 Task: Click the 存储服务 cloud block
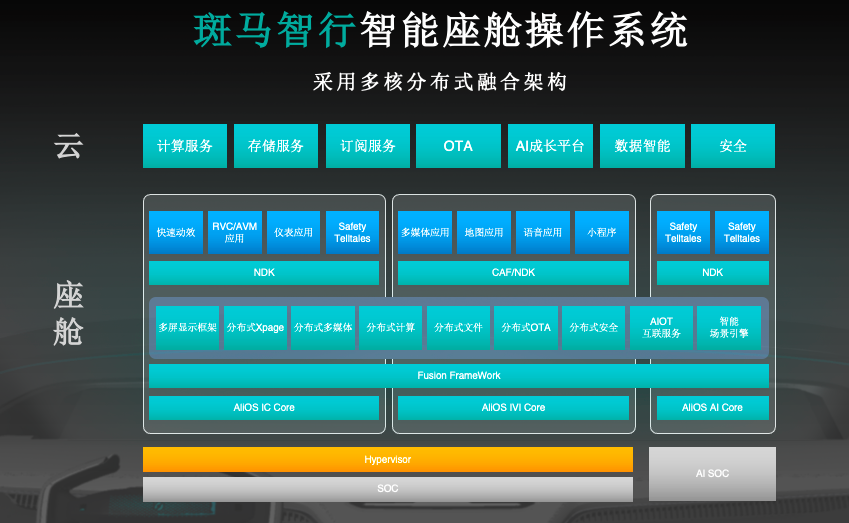pyautogui.click(x=276, y=146)
